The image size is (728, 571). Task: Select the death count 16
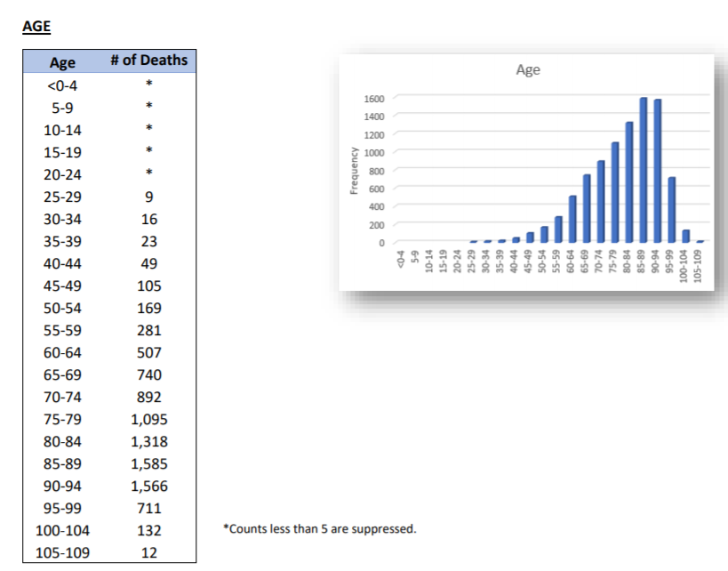(x=149, y=220)
